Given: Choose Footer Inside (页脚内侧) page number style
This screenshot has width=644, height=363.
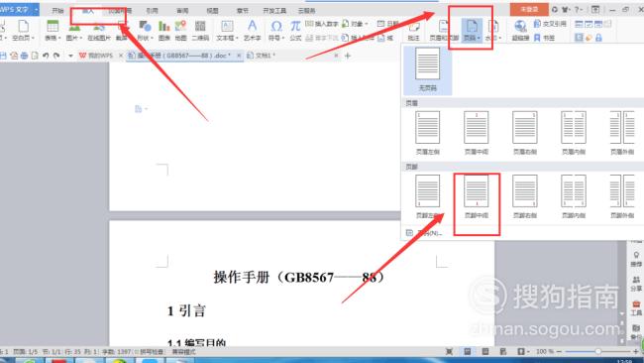Looking at the screenshot, I should pos(574,196).
